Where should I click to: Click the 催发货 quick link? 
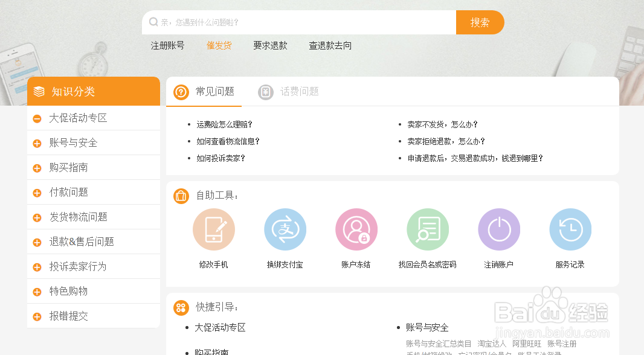point(219,45)
